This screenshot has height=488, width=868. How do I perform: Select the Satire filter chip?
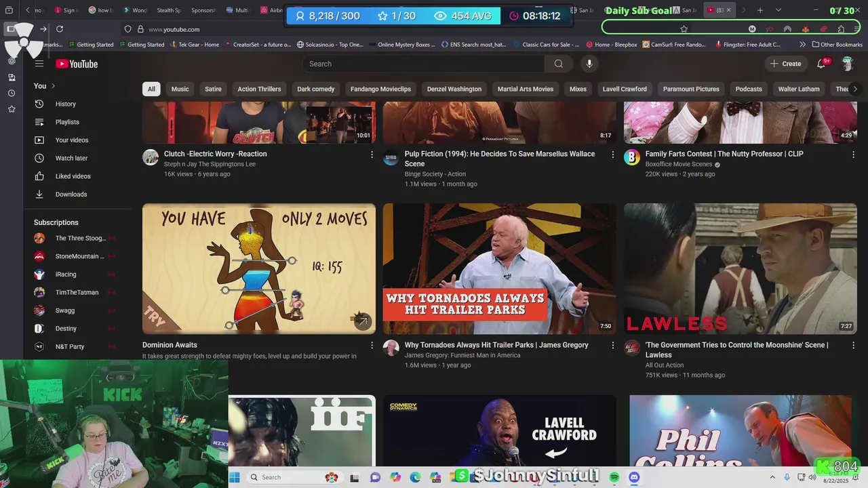tap(213, 89)
